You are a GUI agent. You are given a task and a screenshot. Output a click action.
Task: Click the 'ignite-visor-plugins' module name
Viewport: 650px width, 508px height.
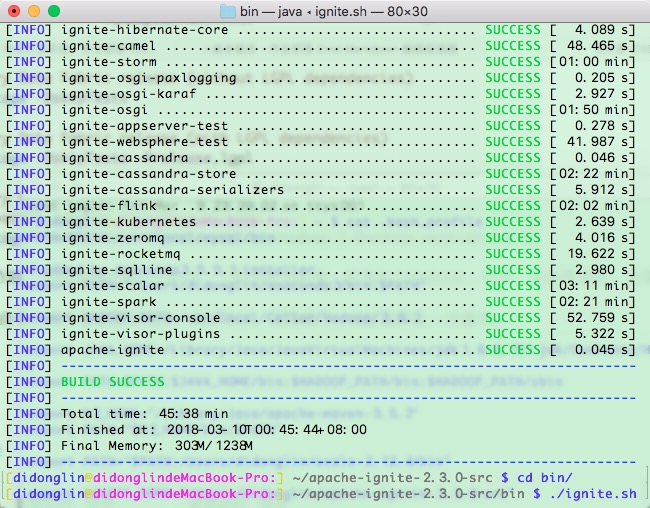click(x=141, y=334)
